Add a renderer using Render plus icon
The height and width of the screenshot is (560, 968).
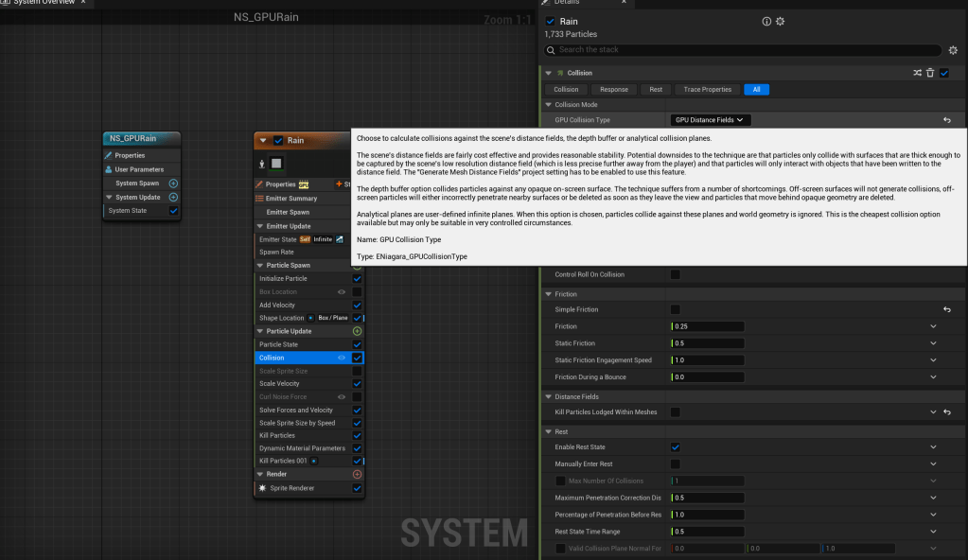coord(357,474)
